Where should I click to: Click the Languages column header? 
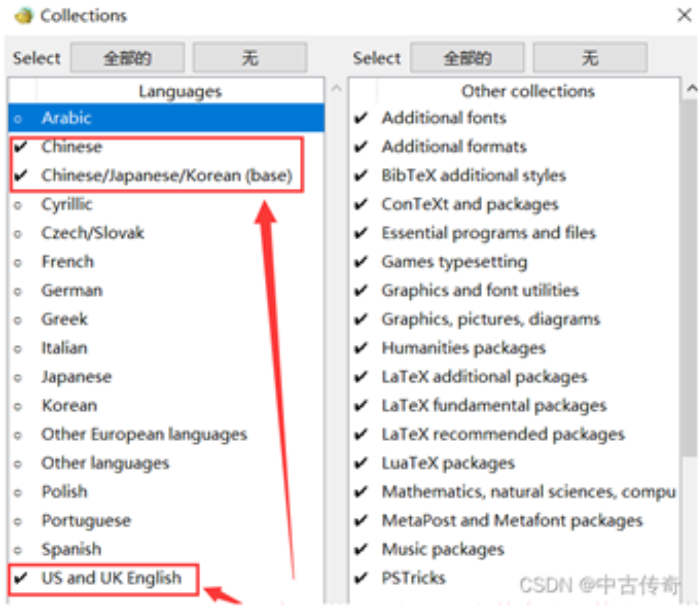pyautogui.click(x=180, y=91)
